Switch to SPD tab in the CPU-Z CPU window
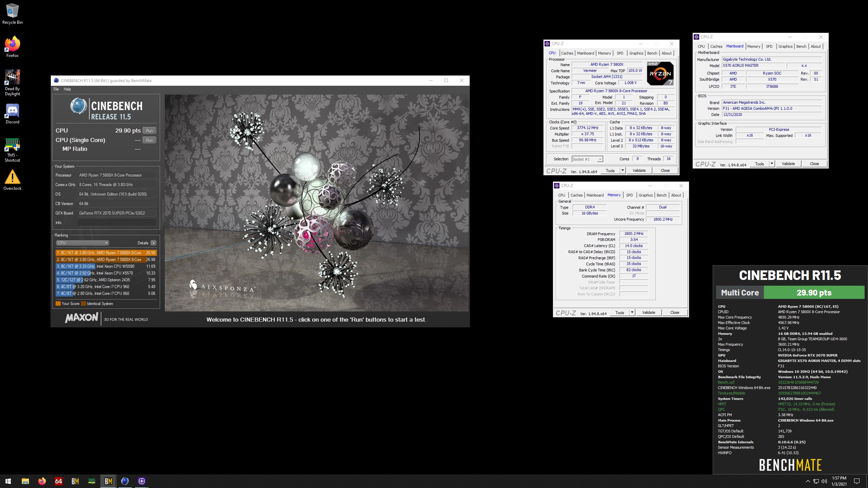Viewport: 868px width, 488px height. [x=620, y=53]
